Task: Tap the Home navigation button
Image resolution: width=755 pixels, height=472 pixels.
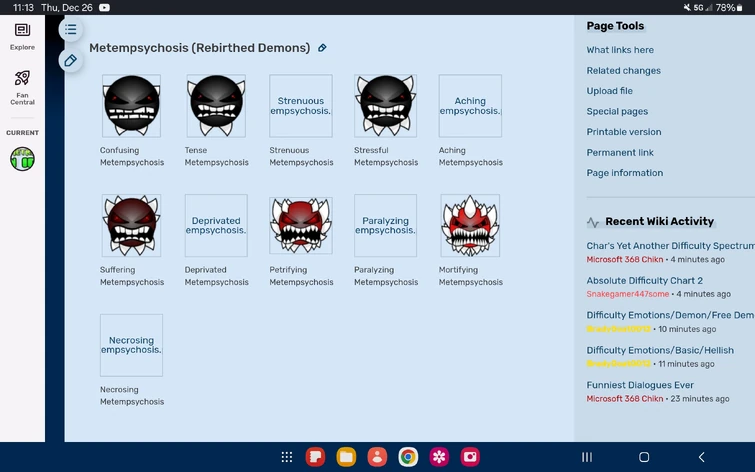Action: [x=644, y=457]
